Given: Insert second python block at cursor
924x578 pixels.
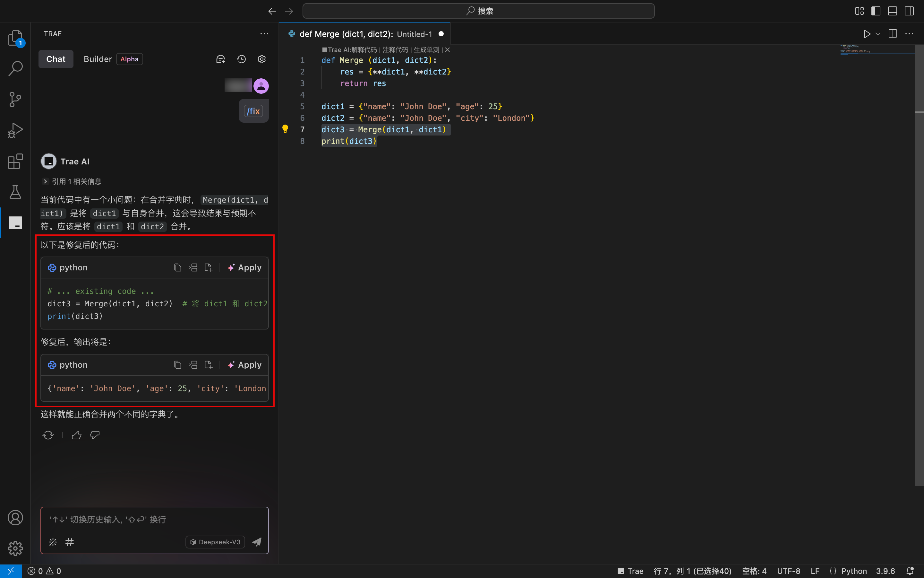Looking at the screenshot, I should [193, 365].
